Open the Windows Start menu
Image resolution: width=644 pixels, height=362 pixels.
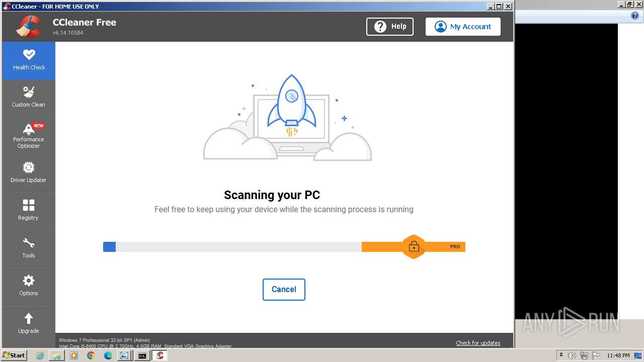(14, 355)
